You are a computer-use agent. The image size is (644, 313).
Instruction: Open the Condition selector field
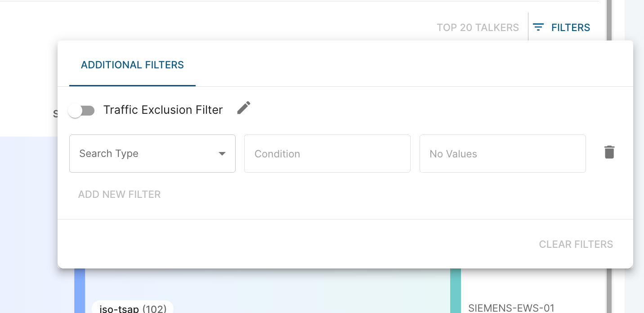pos(327,154)
